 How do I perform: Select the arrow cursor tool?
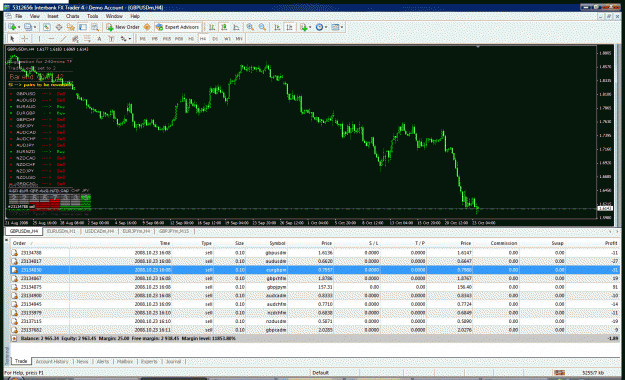(x=12, y=39)
